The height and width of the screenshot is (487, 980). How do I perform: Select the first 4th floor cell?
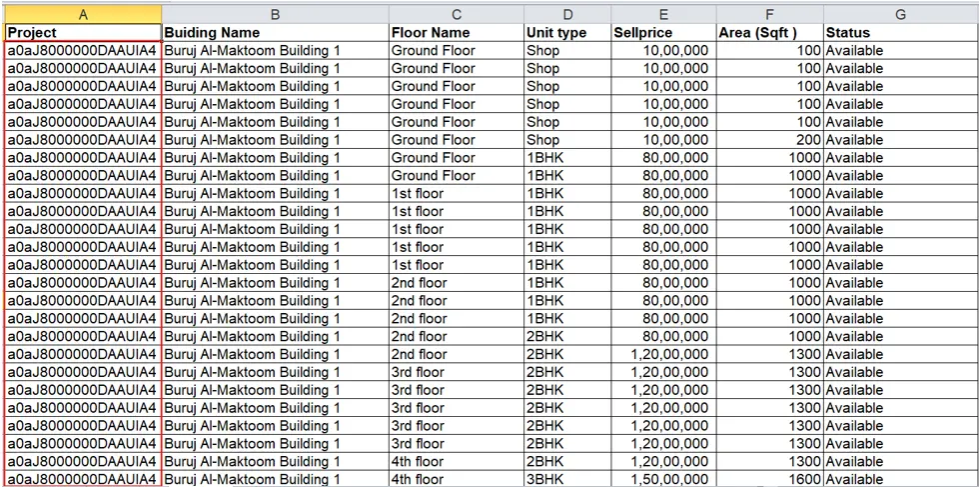tap(457, 462)
